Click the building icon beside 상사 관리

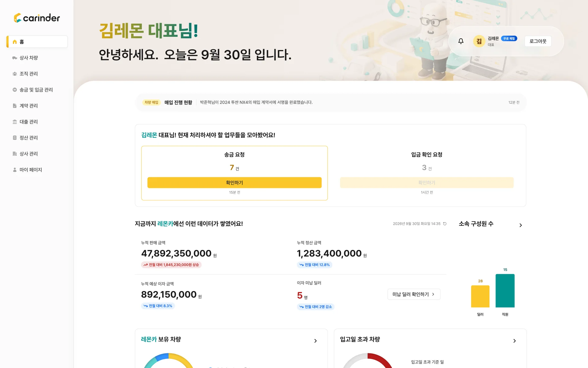pyautogui.click(x=15, y=154)
